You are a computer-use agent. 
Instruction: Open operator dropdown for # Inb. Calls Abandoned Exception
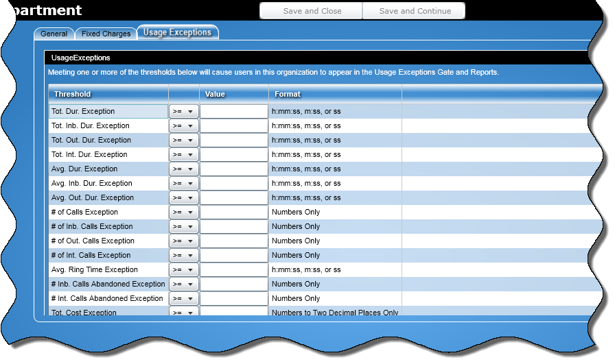[183, 284]
